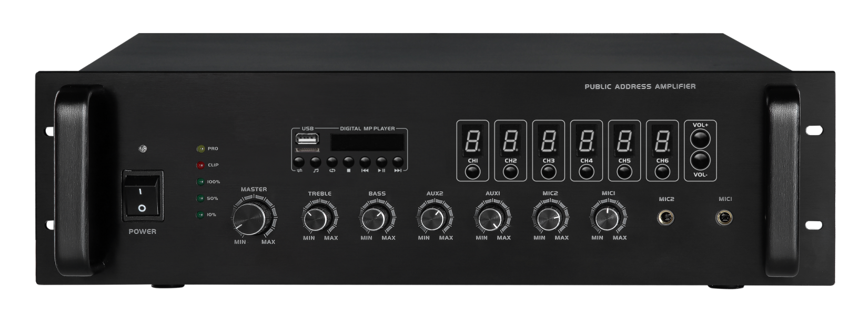Click the CH3 digit display
The height and width of the screenshot is (322, 868).
pos(548,141)
